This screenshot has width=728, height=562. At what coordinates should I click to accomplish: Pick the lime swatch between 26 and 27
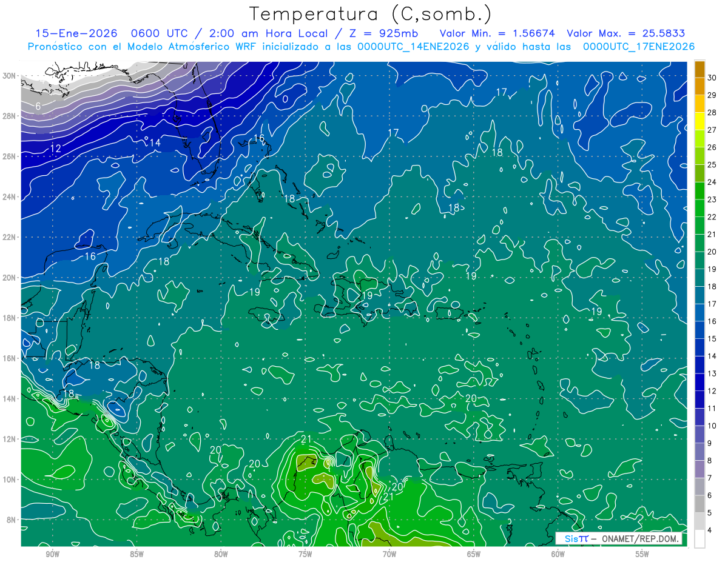[699, 139]
